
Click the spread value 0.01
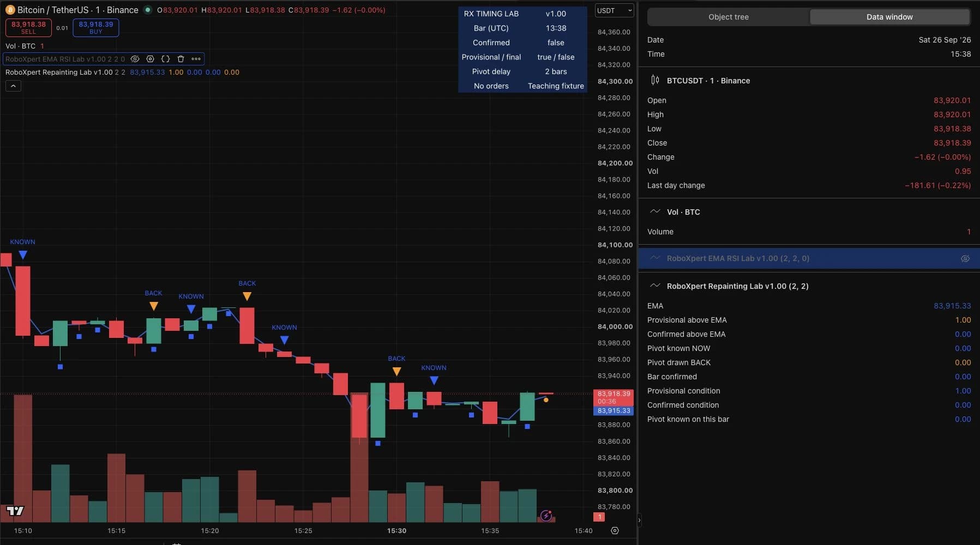62,28
